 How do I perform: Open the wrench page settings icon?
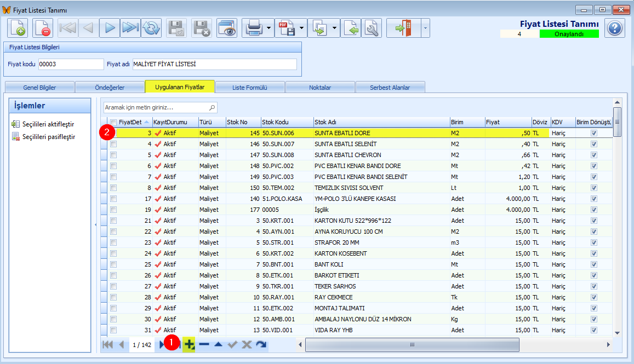[x=372, y=28]
